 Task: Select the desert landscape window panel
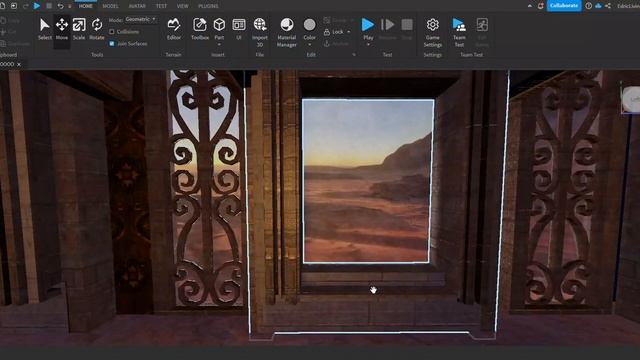pyautogui.click(x=367, y=181)
